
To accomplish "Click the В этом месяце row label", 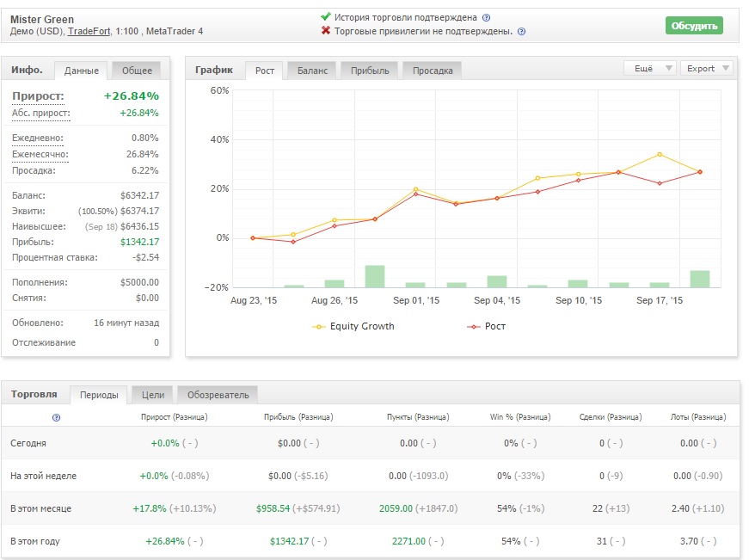I will click(40, 508).
